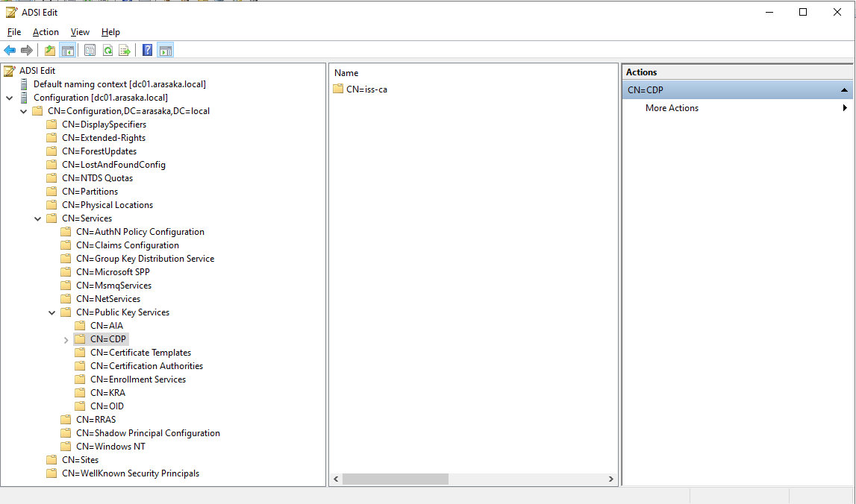Collapse the CN=Public Key Services node
This screenshot has width=856, height=504.
point(52,312)
